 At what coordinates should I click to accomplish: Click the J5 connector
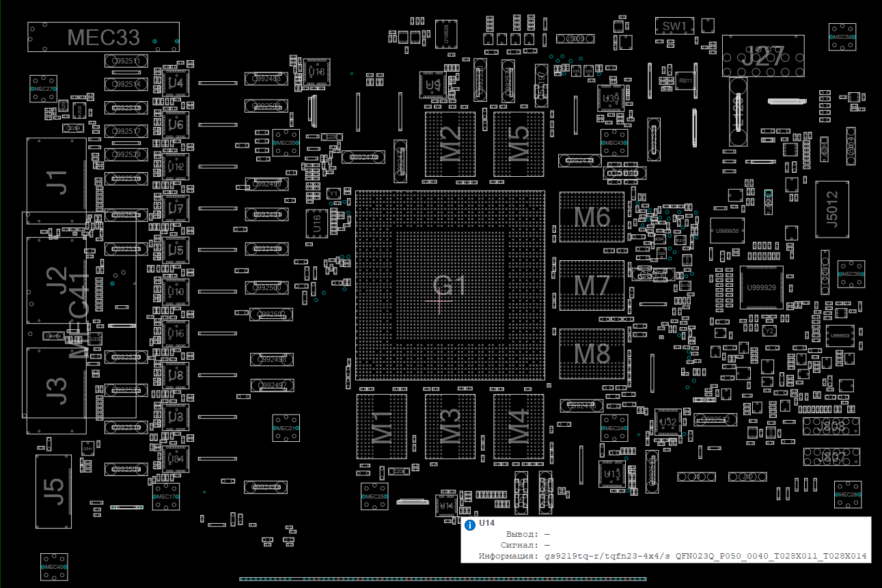point(53,490)
